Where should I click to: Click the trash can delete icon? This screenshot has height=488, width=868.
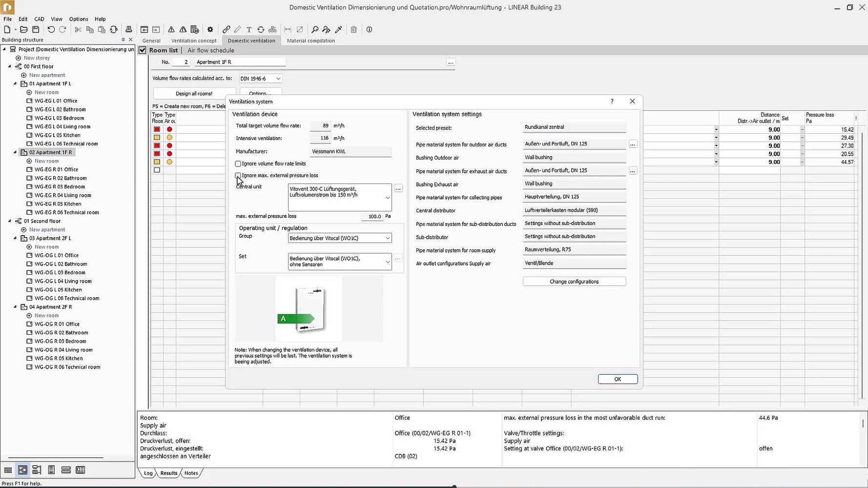354,30
